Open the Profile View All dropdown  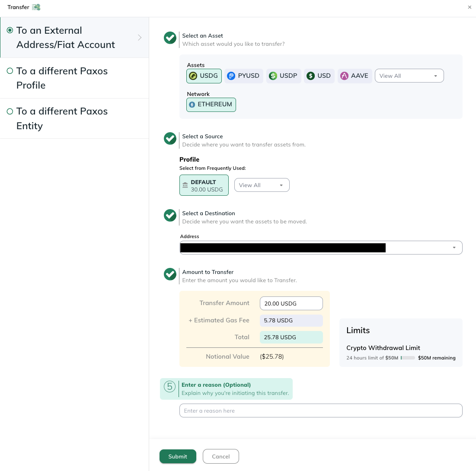tap(262, 185)
